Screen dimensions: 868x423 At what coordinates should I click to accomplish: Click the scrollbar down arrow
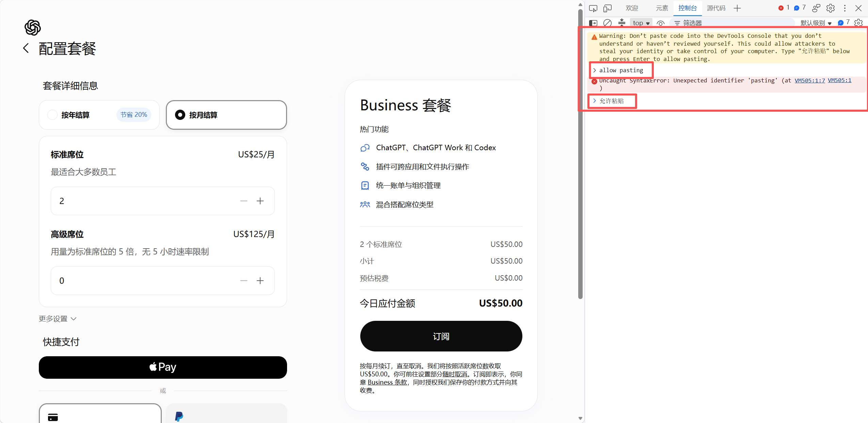pos(580,418)
